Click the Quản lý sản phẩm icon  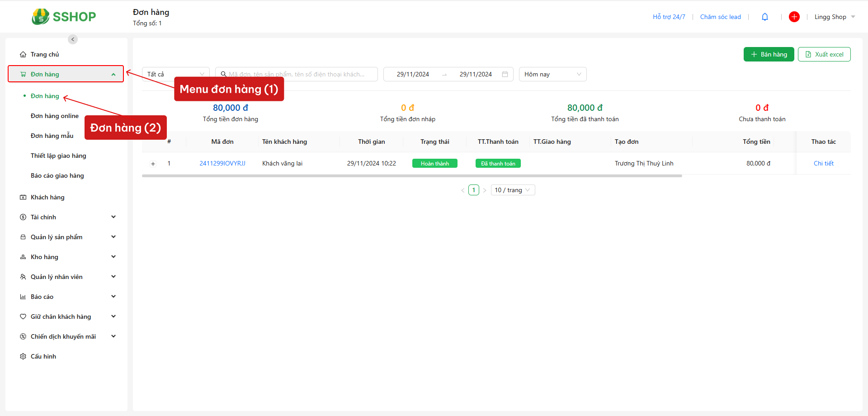tap(23, 237)
